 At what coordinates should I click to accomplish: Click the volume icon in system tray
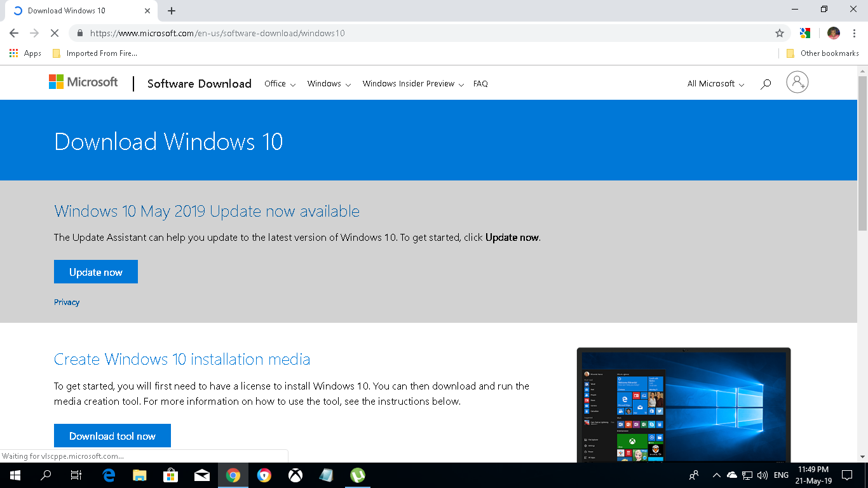pos(763,475)
